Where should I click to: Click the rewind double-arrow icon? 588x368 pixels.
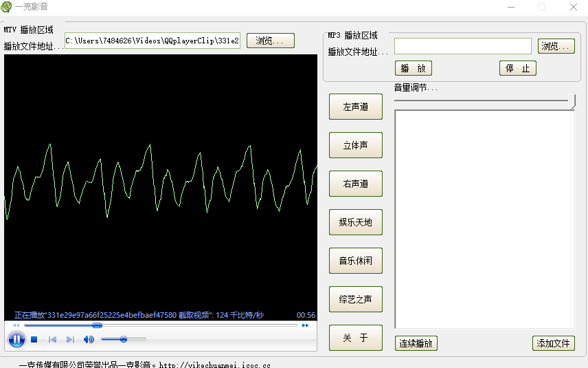[x=16, y=325]
